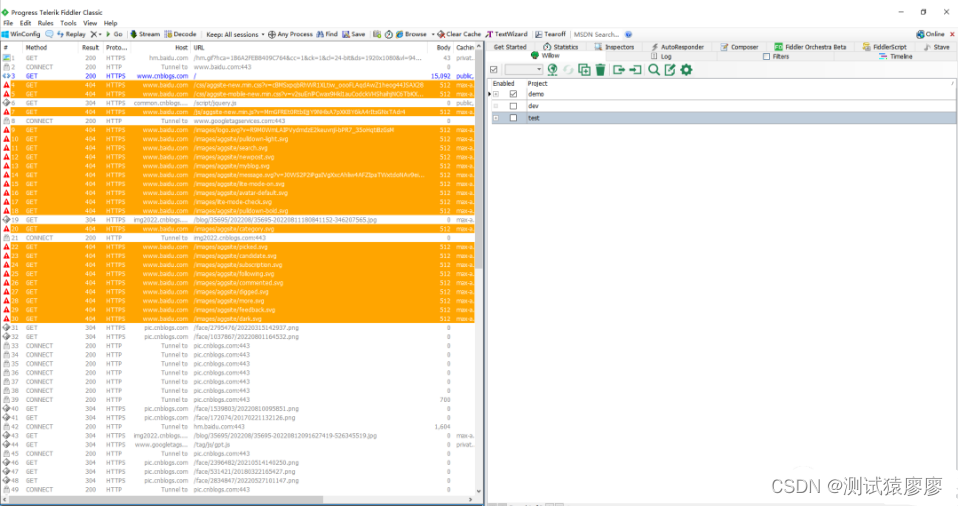Click Willow export arrow icon
This screenshot has width=958, height=506.
click(x=618, y=70)
